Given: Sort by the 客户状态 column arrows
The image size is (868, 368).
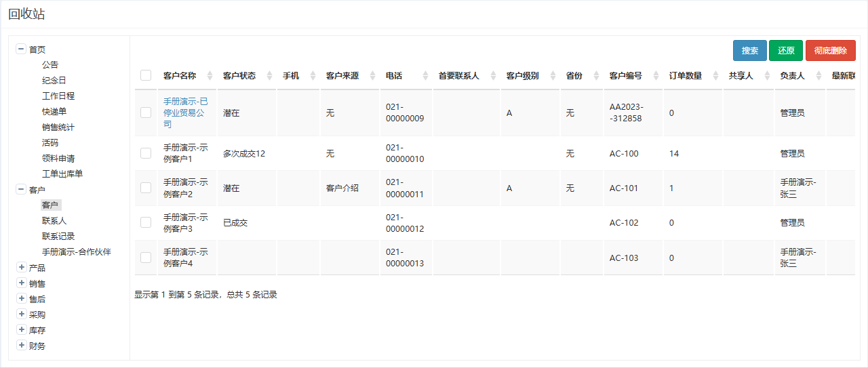Looking at the screenshot, I should coord(269,76).
